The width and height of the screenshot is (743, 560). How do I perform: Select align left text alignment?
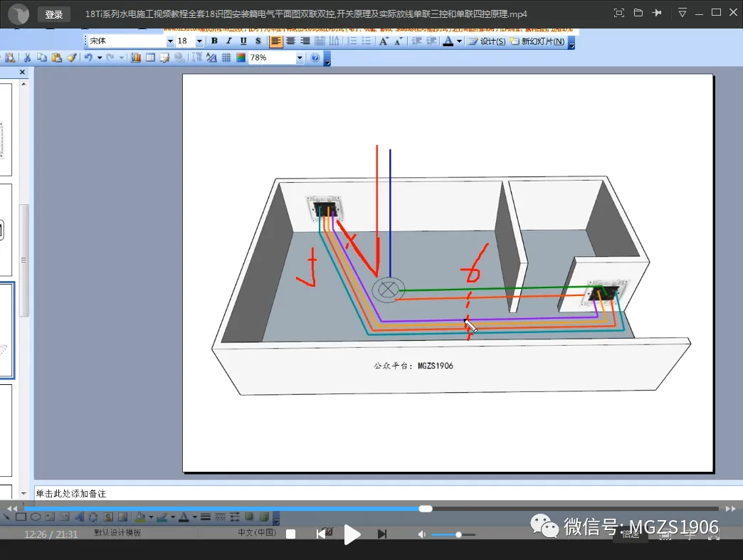(276, 41)
